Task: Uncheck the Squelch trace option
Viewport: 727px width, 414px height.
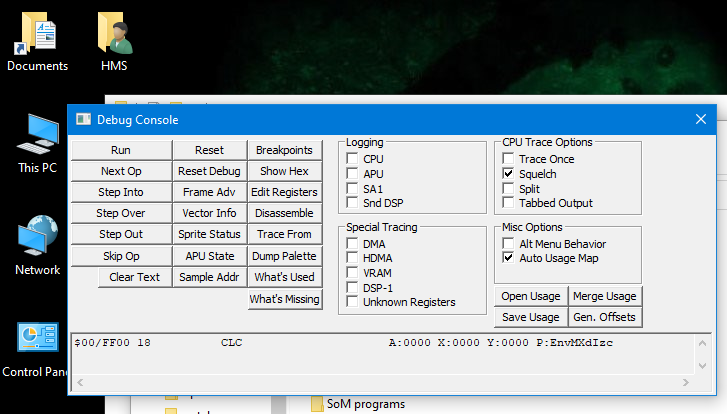Action: point(508,174)
